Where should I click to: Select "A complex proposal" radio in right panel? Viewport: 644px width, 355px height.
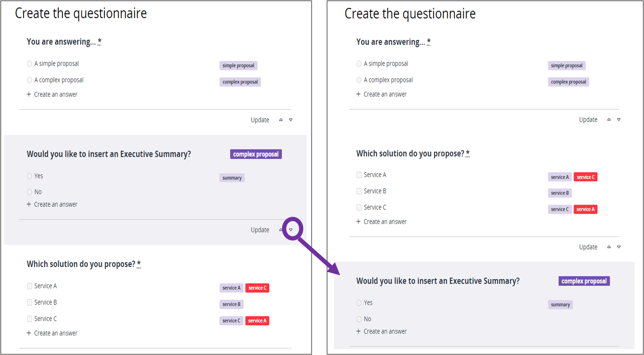359,80
